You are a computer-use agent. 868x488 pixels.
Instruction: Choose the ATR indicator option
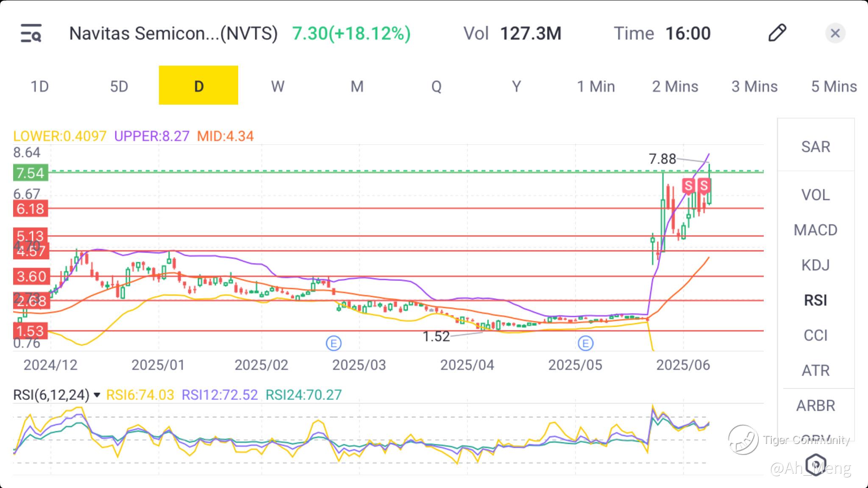point(815,371)
